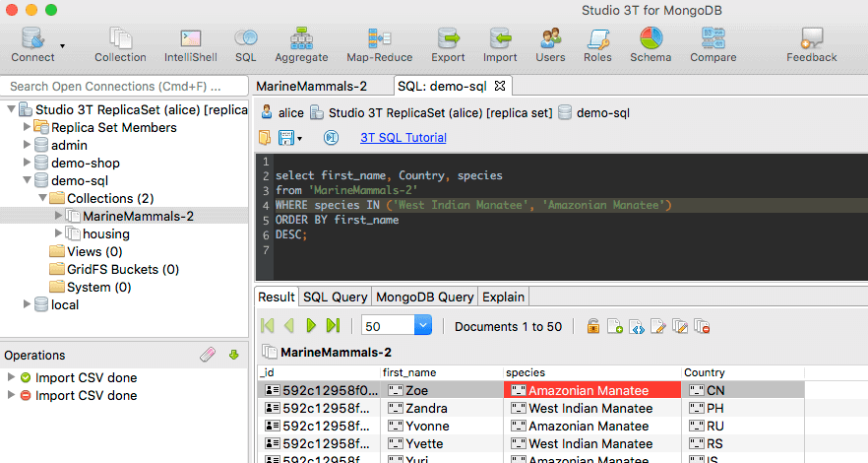Clear finished operations with eraser icon

pyautogui.click(x=208, y=355)
